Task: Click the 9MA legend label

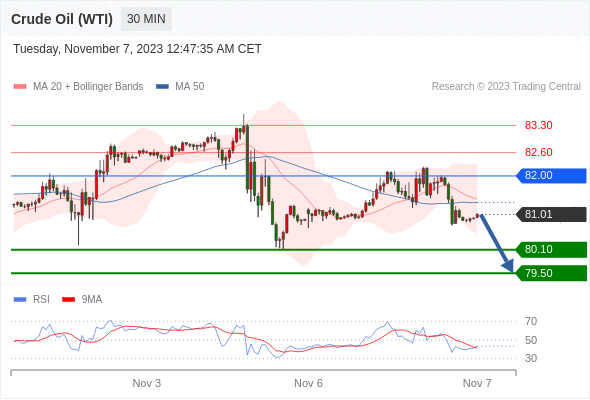Action: pos(92,300)
